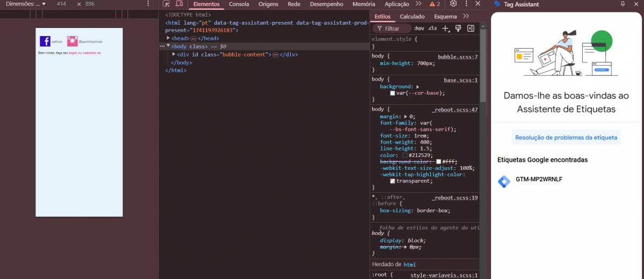Expand the bubble-content div node
Viewport: 644px width, 279px height.
173,54
